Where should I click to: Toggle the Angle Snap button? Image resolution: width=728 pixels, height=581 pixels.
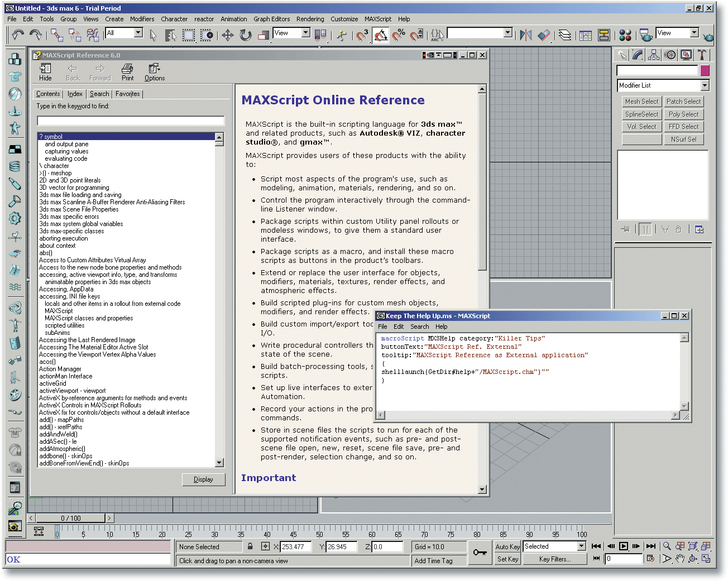381,35
